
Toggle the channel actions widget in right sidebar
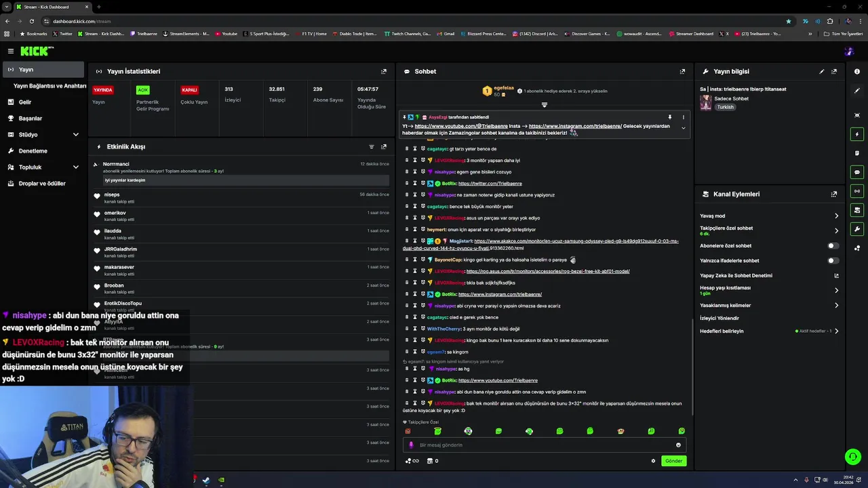[857, 210]
